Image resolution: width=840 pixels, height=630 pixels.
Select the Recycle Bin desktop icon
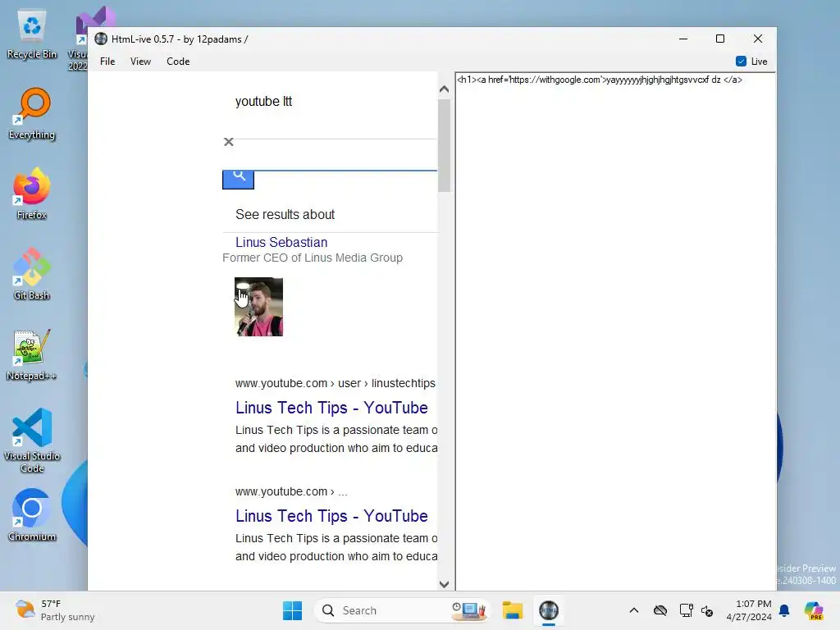click(32, 34)
